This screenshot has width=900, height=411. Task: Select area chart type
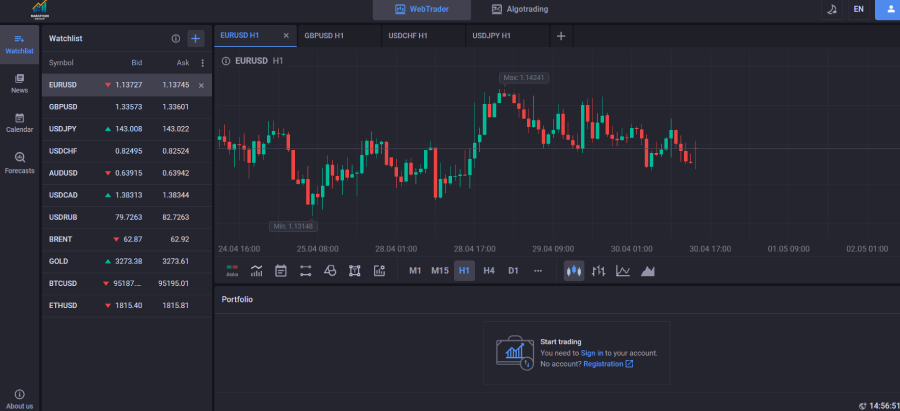tap(647, 270)
